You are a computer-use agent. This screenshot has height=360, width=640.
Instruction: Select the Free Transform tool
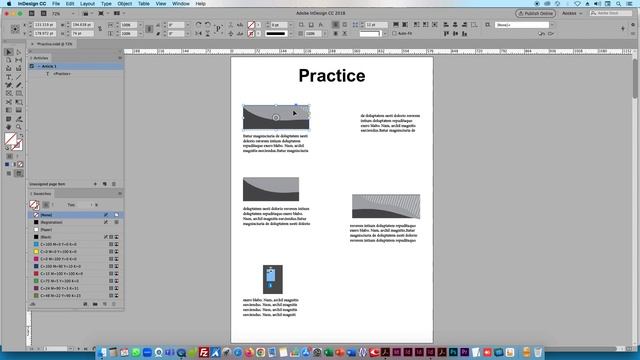[19, 102]
